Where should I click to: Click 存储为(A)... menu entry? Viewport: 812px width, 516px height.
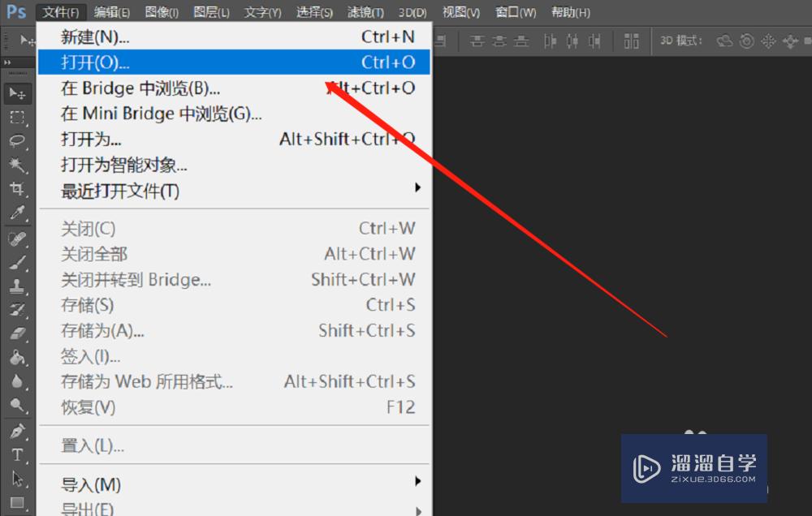click(234, 330)
